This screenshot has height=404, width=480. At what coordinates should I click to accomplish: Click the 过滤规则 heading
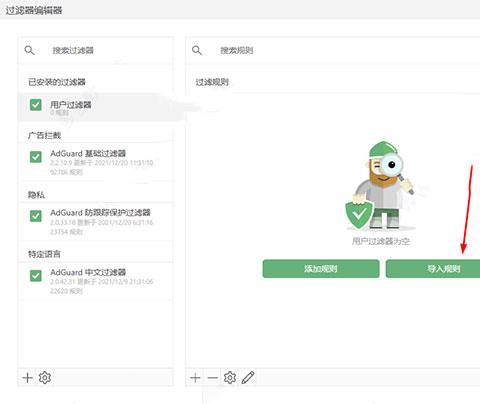pos(212,82)
